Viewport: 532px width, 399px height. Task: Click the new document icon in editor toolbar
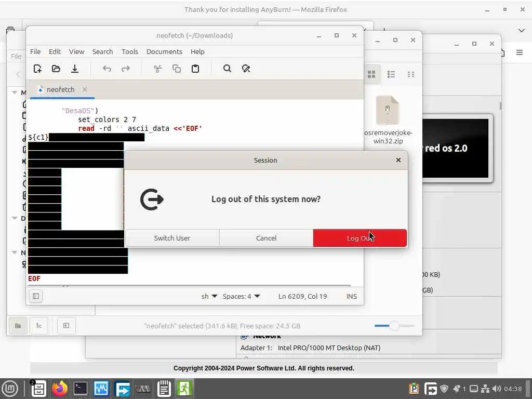click(37, 69)
